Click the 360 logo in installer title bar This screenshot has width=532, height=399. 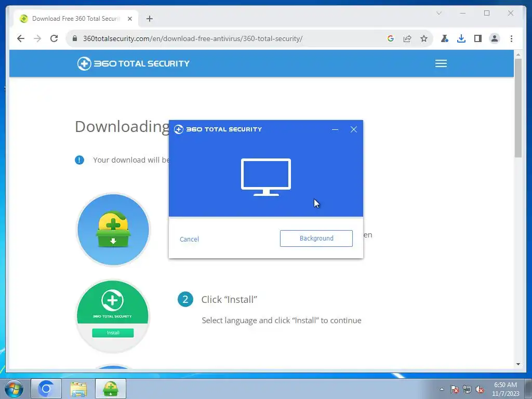(179, 129)
